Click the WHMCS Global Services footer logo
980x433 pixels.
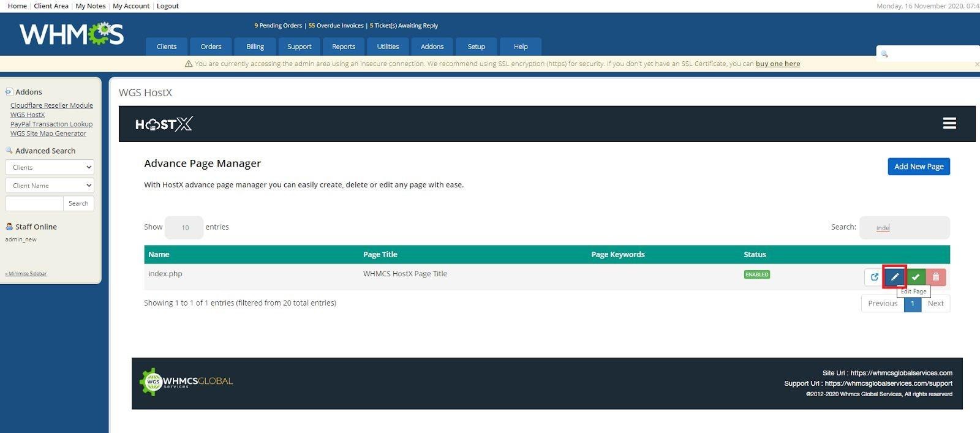point(186,382)
